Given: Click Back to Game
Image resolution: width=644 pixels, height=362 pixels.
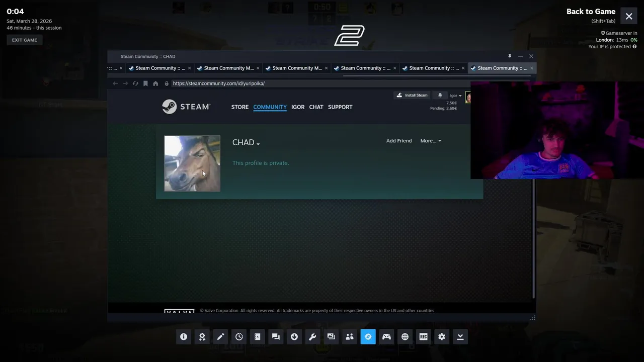Looking at the screenshot, I should pos(591,12).
